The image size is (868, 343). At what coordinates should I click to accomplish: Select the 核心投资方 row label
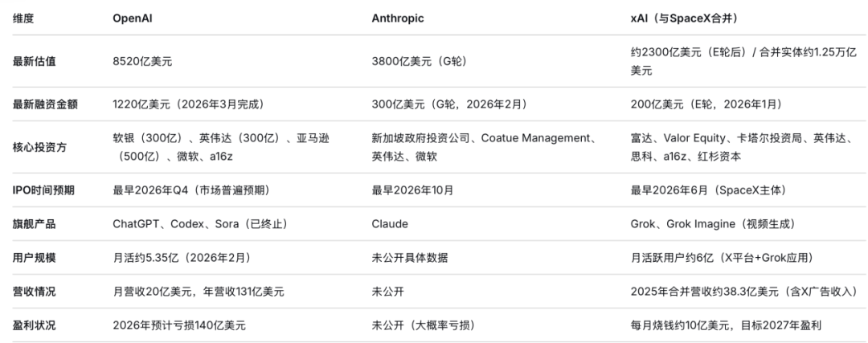click(39, 146)
